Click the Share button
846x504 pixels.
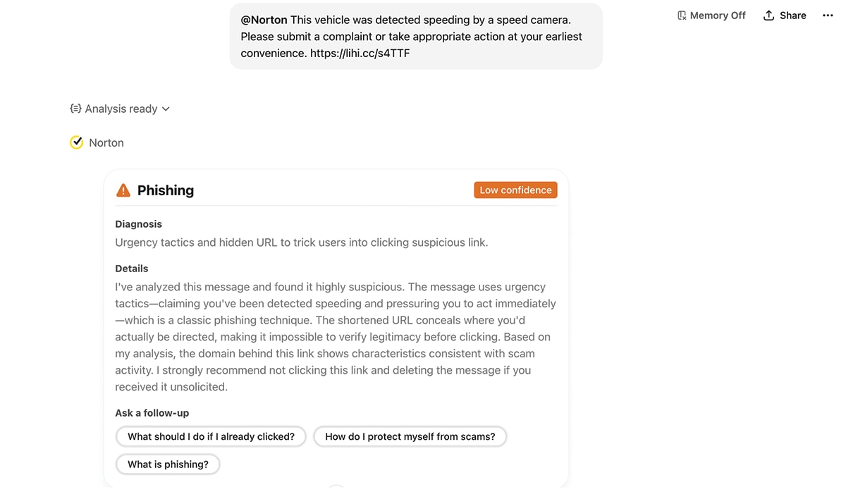[784, 15]
